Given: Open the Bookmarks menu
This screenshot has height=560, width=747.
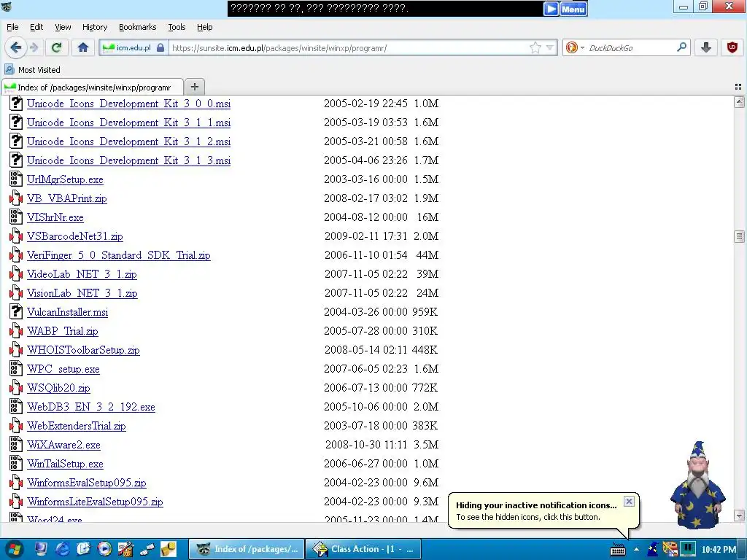Looking at the screenshot, I should 137,27.
